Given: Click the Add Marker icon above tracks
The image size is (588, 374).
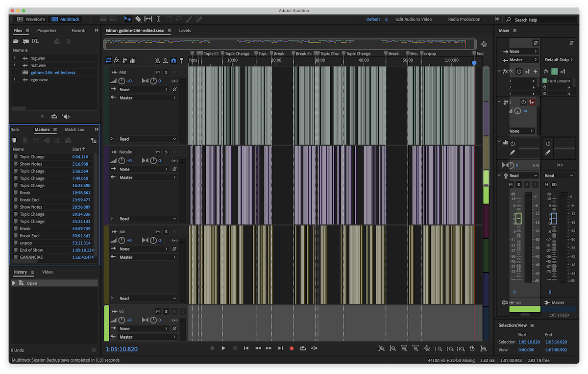Looking at the screenshot, I should (x=181, y=61).
